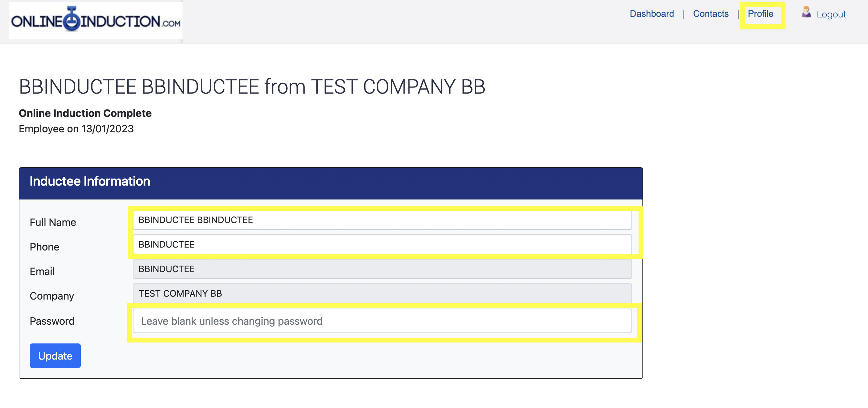Click the Full Name label

(x=53, y=222)
